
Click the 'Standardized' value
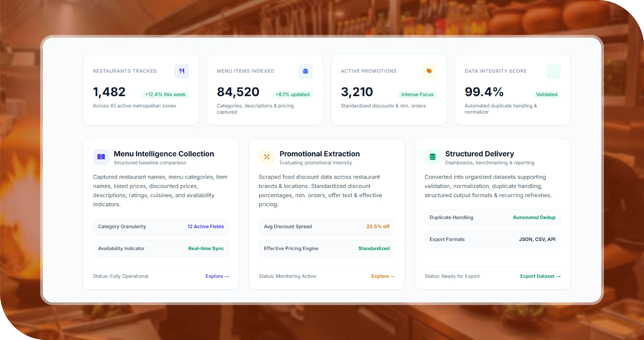click(x=374, y=248)
